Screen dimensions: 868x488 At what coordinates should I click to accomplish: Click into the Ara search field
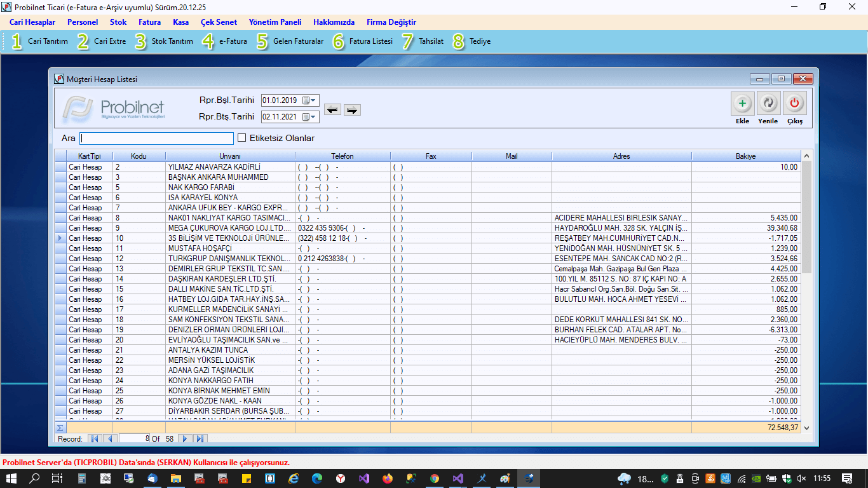click(x=156, y=139)
